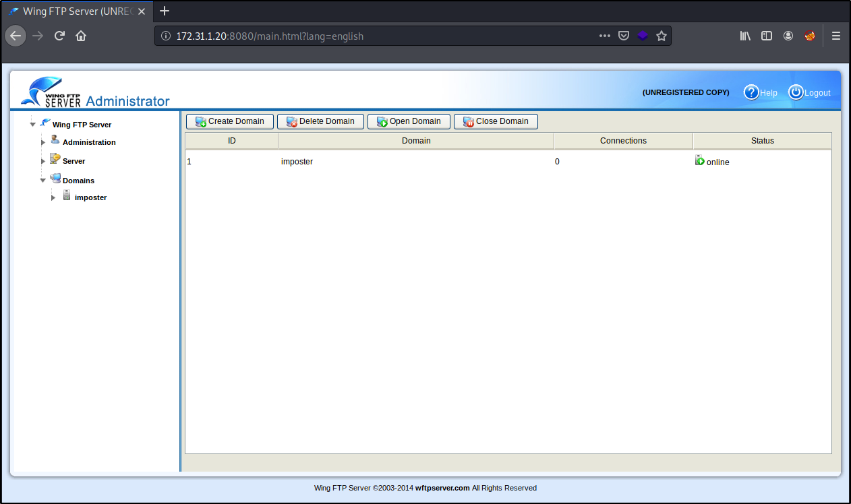Close the Wing FTP Server tab
Viewport: 851px width, 504px height.
tap(142, 11)
